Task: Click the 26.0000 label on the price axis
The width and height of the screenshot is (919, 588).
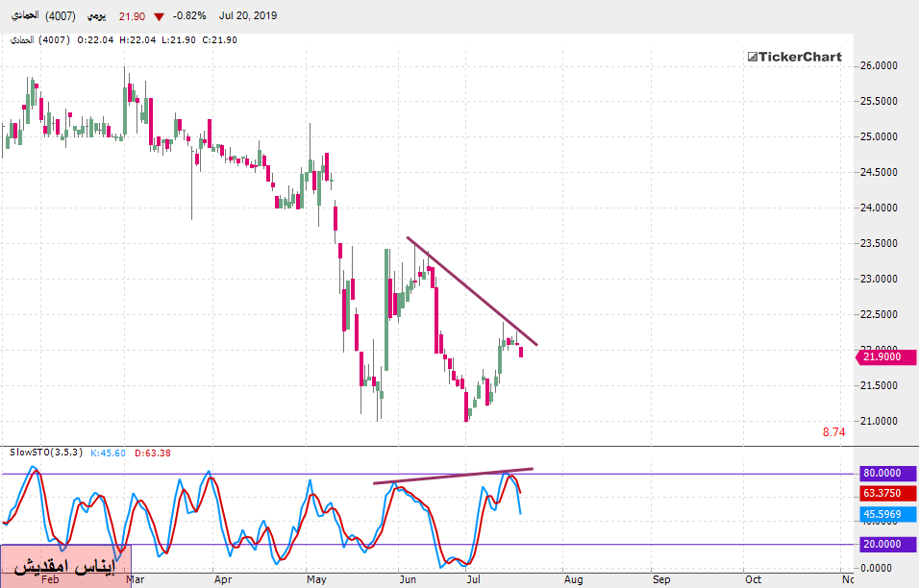Action: tap(880, 65)
